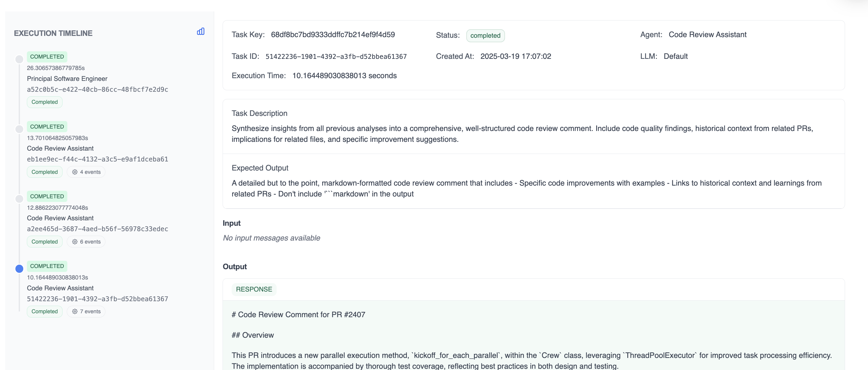The width and height of the screenshot is (868, 370).
Task: Expand the "7 events" badge
Action: pos(86,311)
